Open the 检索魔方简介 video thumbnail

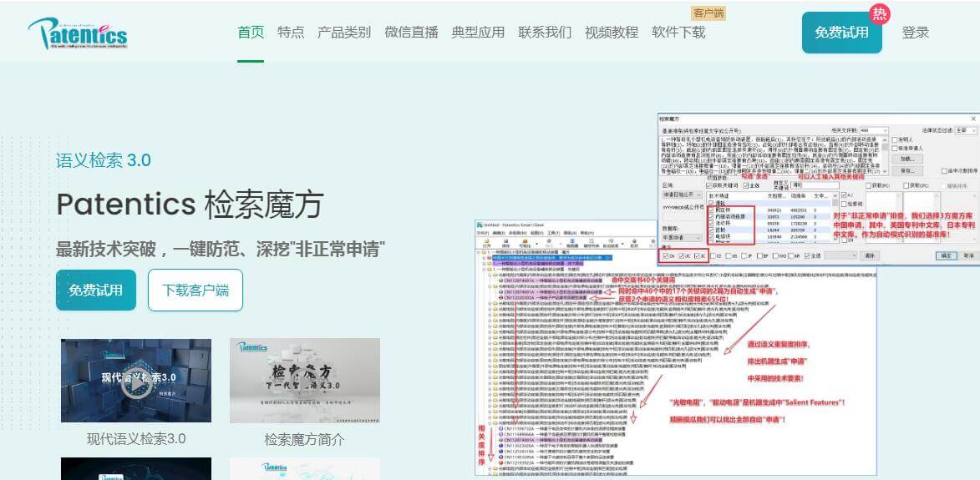(x=304, y=380)
